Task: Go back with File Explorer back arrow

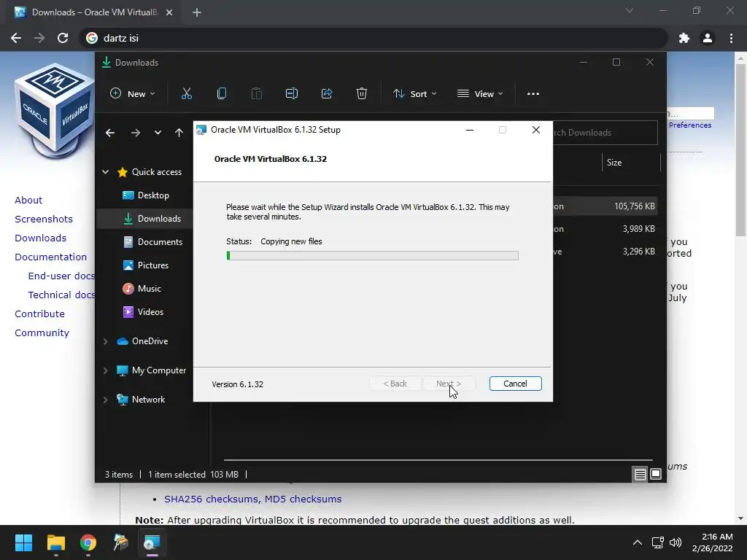Action: coord(110,133)
